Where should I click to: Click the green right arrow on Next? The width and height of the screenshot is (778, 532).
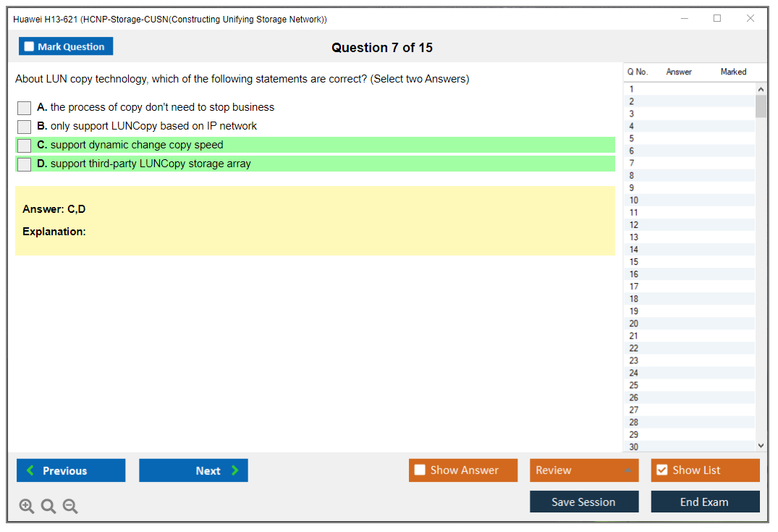pyautogui.click(x=234, y=470)
